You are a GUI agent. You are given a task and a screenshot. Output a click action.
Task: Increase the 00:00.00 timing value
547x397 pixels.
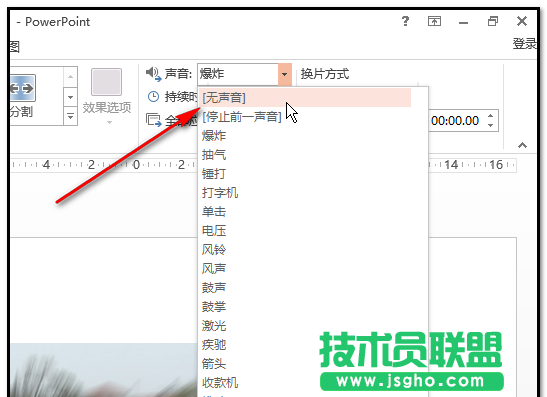(x=490, y=115)
